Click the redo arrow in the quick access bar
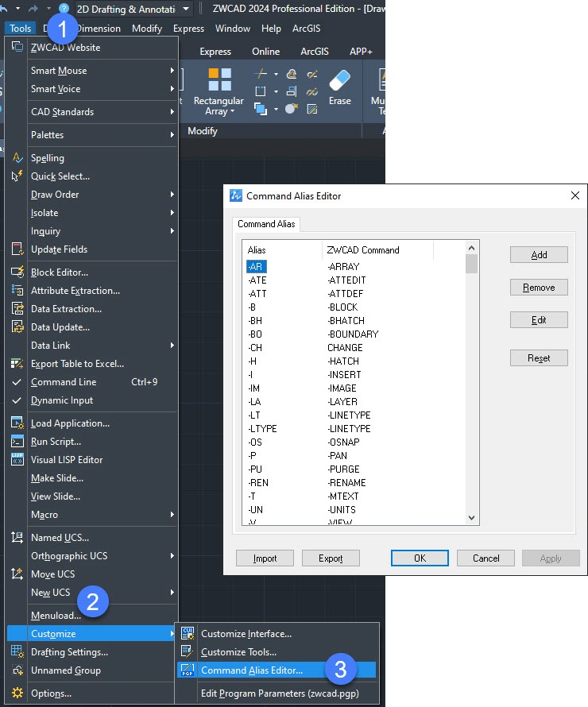Image resolution: width=588 pixels, height=707 pixels. (x=33, y=8)
